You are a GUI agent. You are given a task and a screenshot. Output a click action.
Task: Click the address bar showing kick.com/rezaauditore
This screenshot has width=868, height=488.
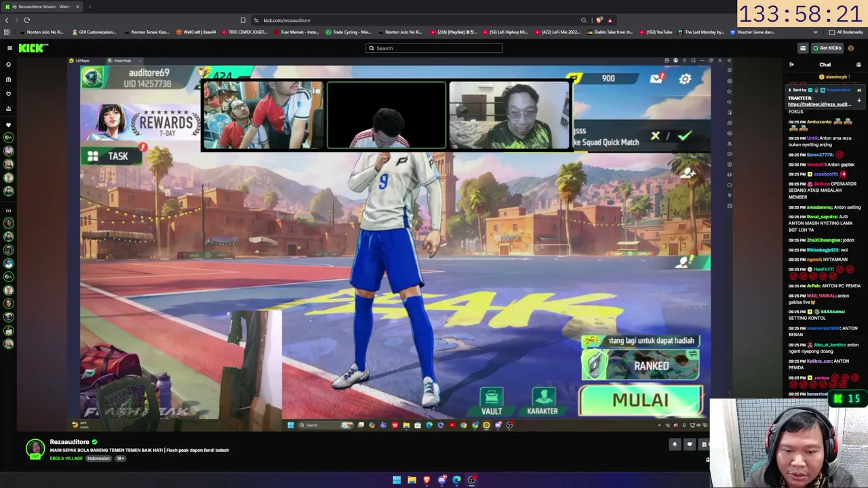pos(414,20)
